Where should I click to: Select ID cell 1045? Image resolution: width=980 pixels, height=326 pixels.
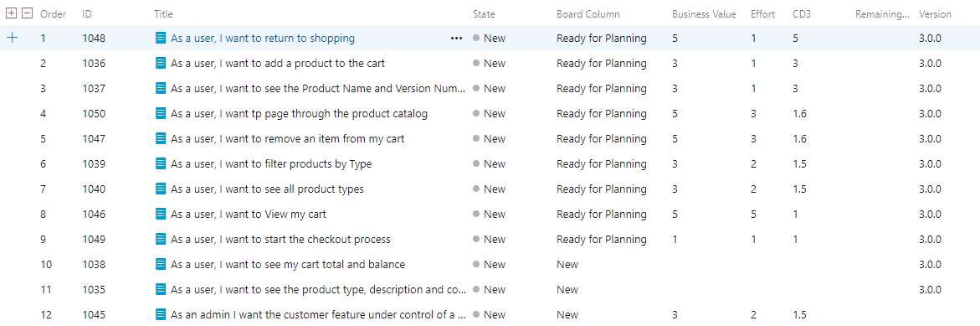94,314
